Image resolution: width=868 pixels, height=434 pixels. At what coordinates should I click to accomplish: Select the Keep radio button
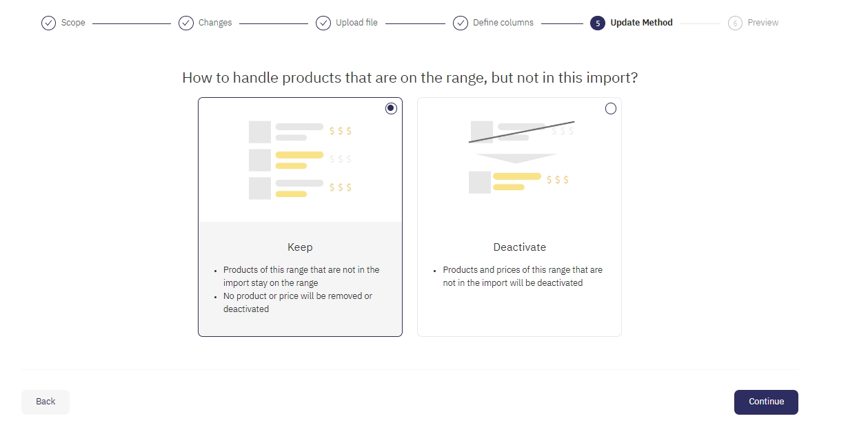point(391,108)
